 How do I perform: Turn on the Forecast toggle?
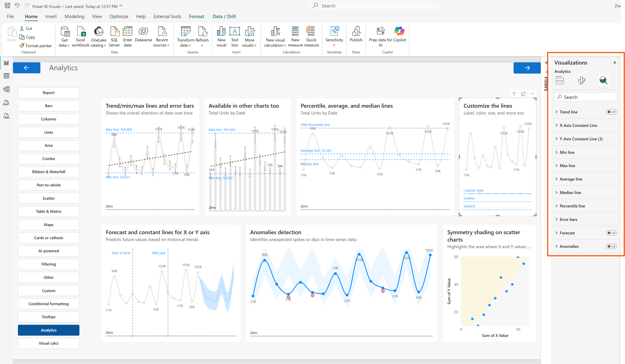[611, 233]
